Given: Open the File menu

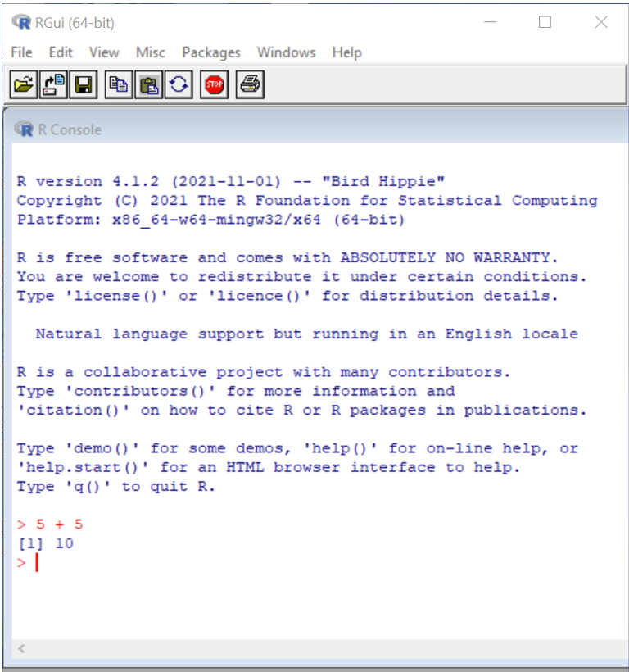Looking at the screenshot, I should 21,52.
